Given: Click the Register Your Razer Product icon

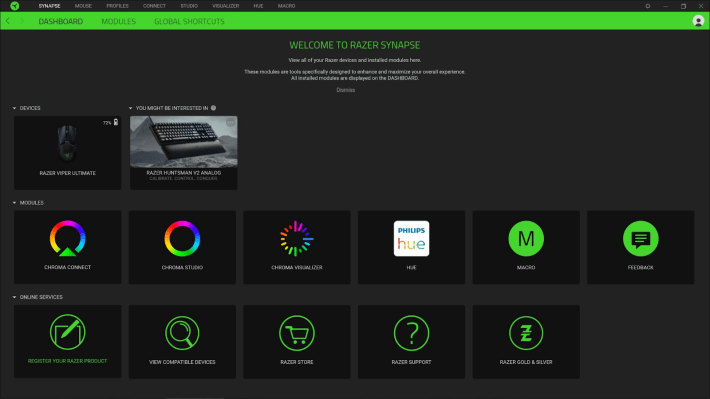Looking at the screenshot, I should 67,332.
